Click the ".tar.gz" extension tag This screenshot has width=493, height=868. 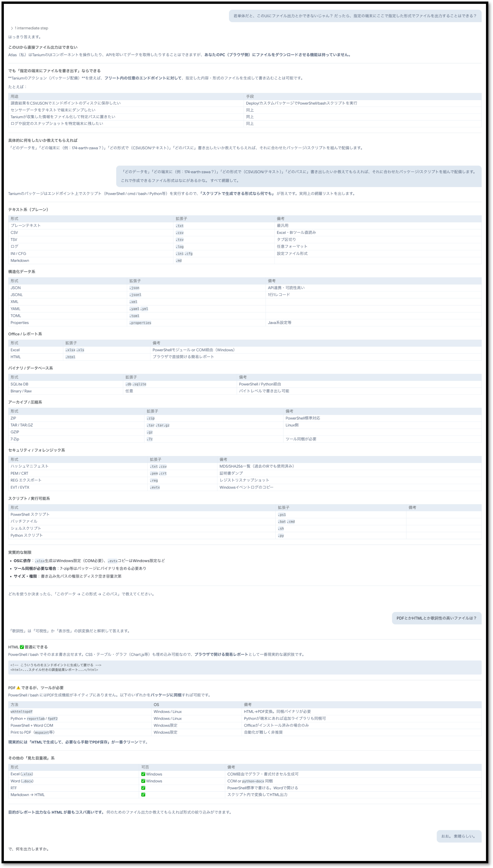(x=162, y=425)
